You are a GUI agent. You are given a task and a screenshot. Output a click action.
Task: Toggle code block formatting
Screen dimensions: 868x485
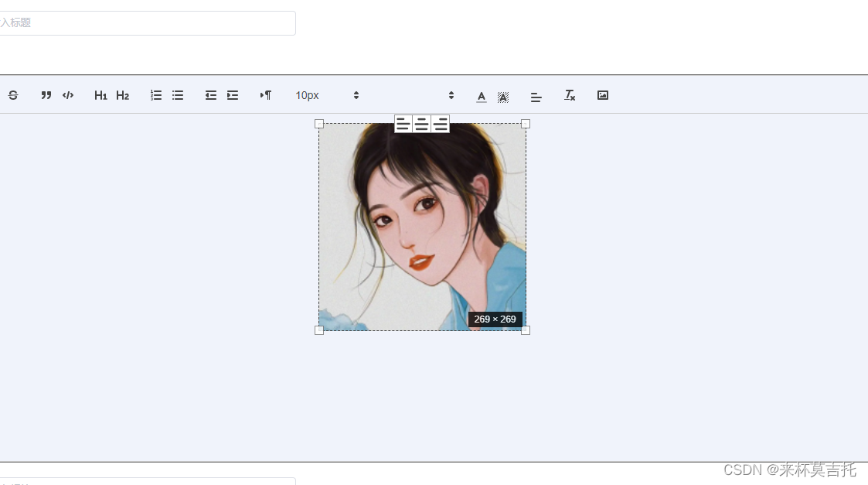(x=67, y=95)
